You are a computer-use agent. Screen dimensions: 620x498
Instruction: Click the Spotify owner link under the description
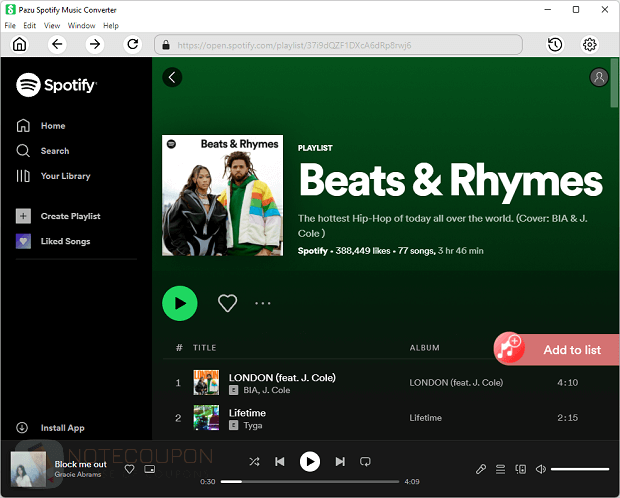coord(312,251)
